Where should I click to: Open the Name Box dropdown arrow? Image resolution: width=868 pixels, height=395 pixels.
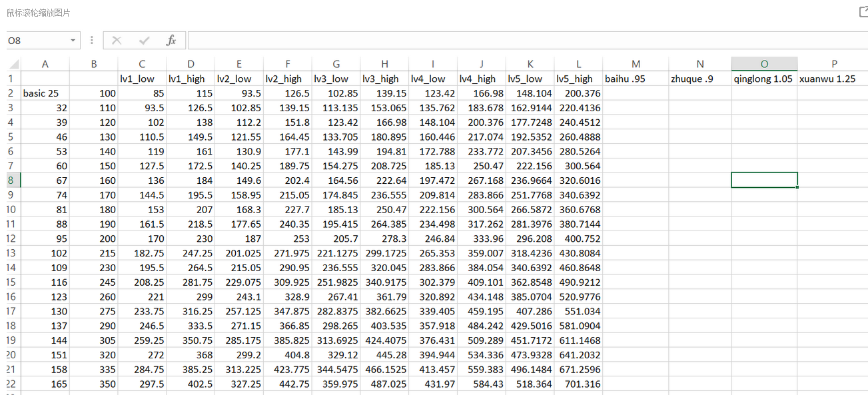click(x=73, y=41)
